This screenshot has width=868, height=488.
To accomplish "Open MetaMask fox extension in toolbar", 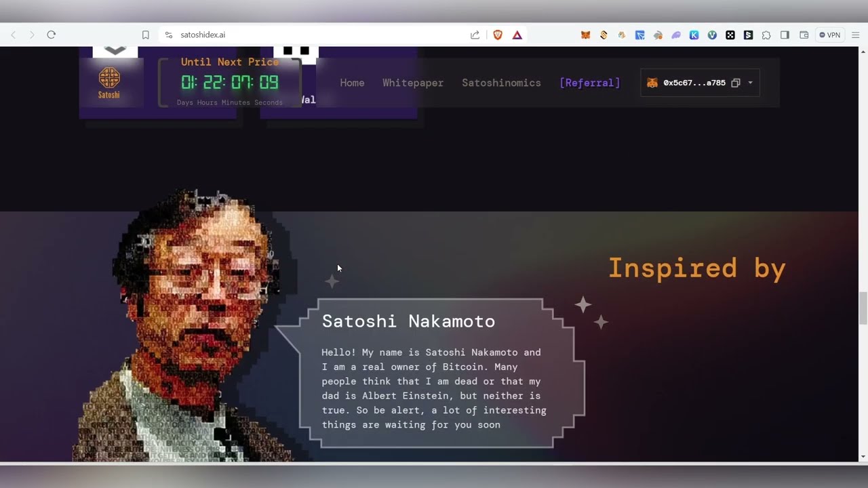I will 585,35.
